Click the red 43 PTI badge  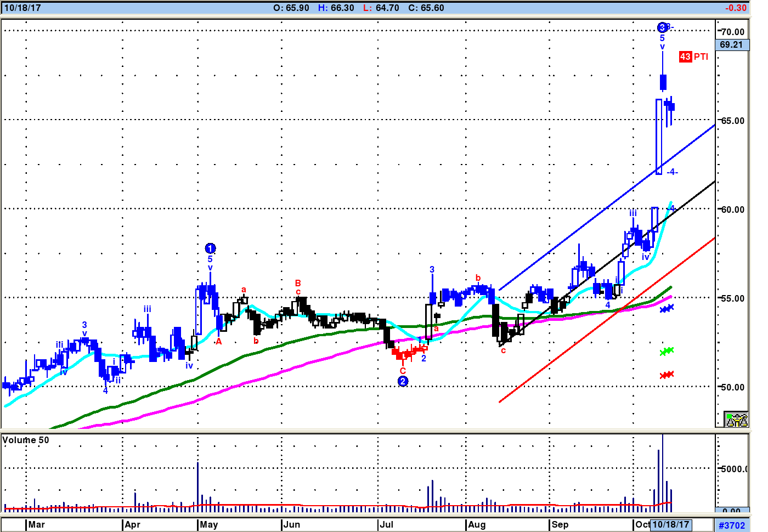click(685, 56)
